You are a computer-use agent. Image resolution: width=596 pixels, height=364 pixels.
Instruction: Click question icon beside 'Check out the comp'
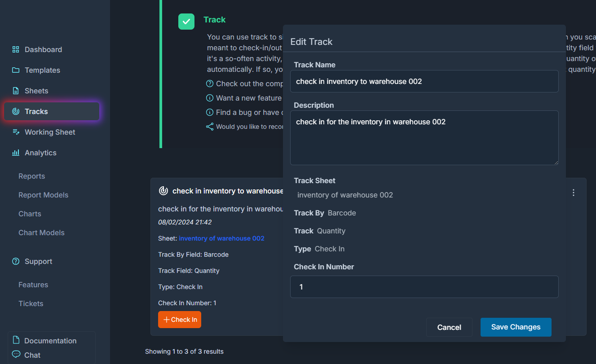210,83
